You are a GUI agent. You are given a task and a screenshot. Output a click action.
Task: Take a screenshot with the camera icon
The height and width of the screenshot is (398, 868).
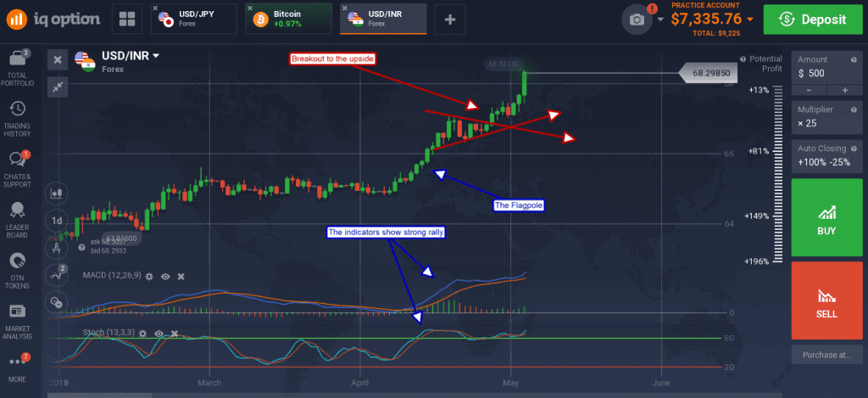(637, 20)
